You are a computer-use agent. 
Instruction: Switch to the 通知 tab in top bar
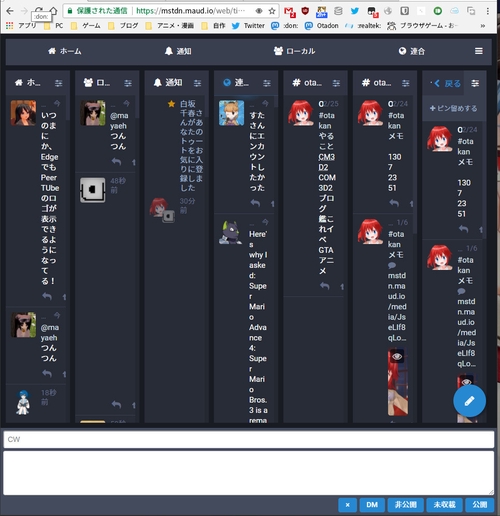pyautogui.click(x=178, y=51)
